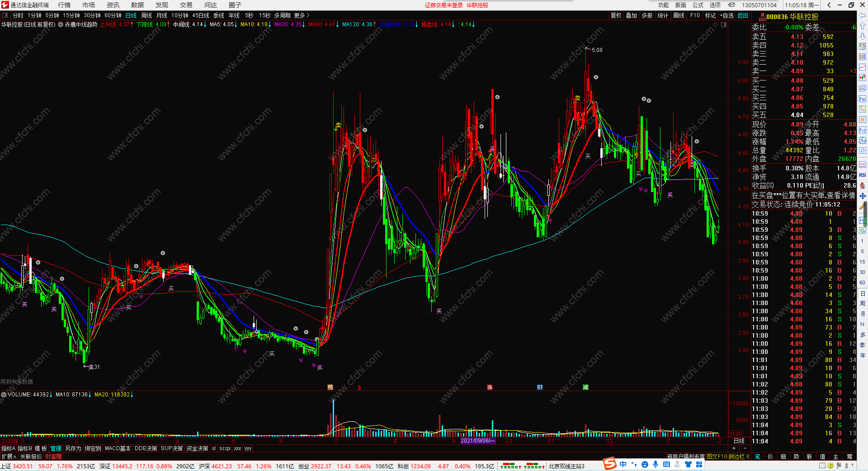Viewport: 868px width, 471px height.
Task: Click the 000036 华联控股 stock title
Action: 792,17
